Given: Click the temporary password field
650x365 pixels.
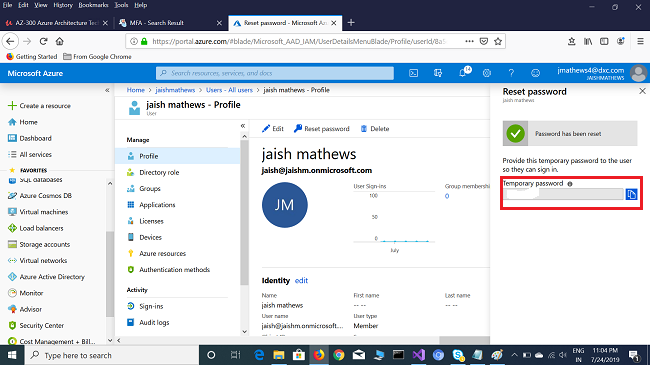Looking at the screenshot, I should (x=563, y=194).
